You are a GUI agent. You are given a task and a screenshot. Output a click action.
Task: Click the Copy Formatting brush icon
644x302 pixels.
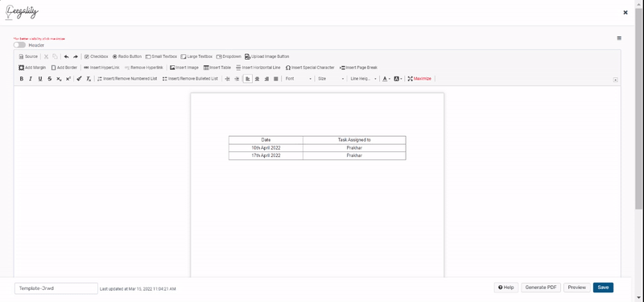[79, 78]
